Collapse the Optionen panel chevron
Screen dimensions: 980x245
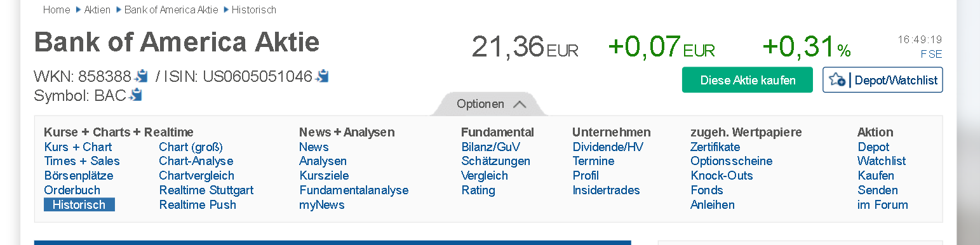tap(520, 104)
